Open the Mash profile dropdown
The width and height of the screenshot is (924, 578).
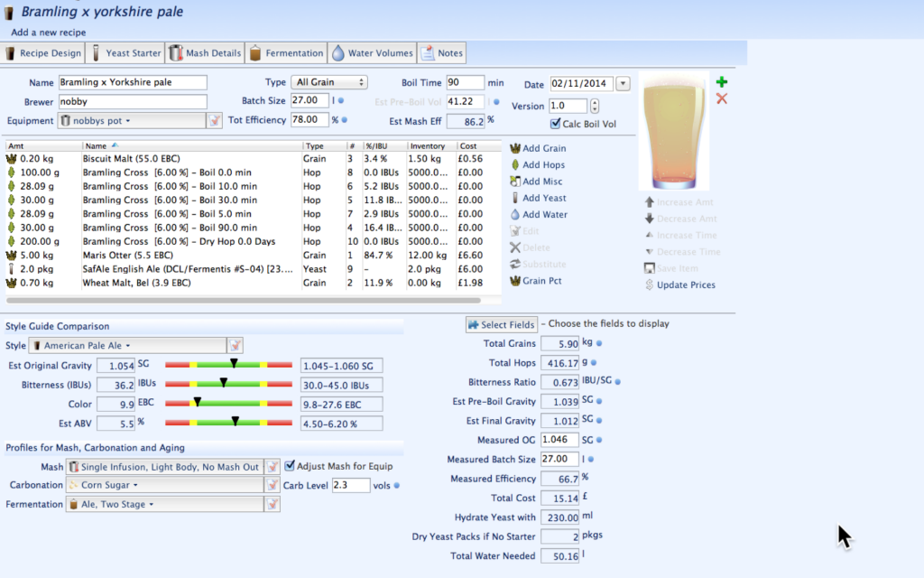(165, 467)
